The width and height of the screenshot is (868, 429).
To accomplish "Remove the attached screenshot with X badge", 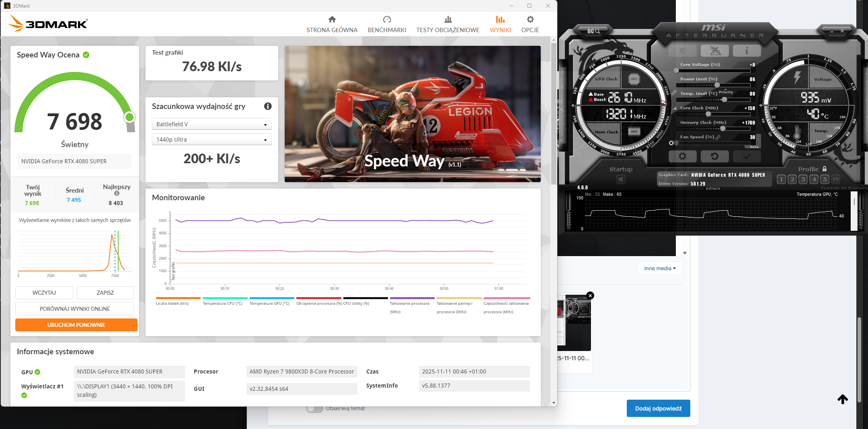I will coord(590,296).
